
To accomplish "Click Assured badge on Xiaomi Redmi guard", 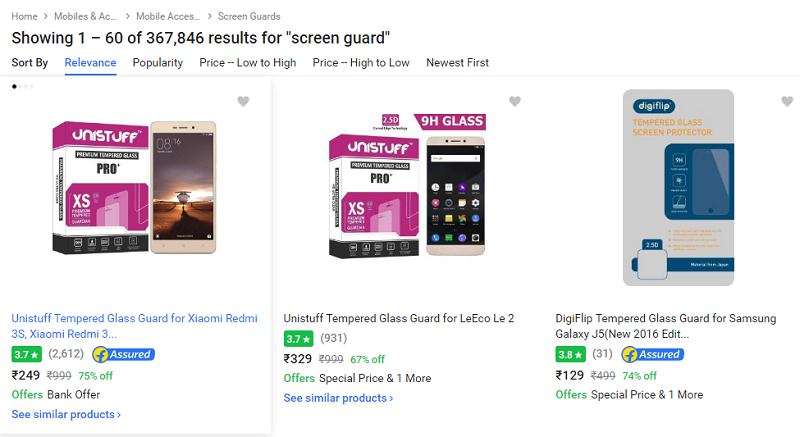I will 122,354.
